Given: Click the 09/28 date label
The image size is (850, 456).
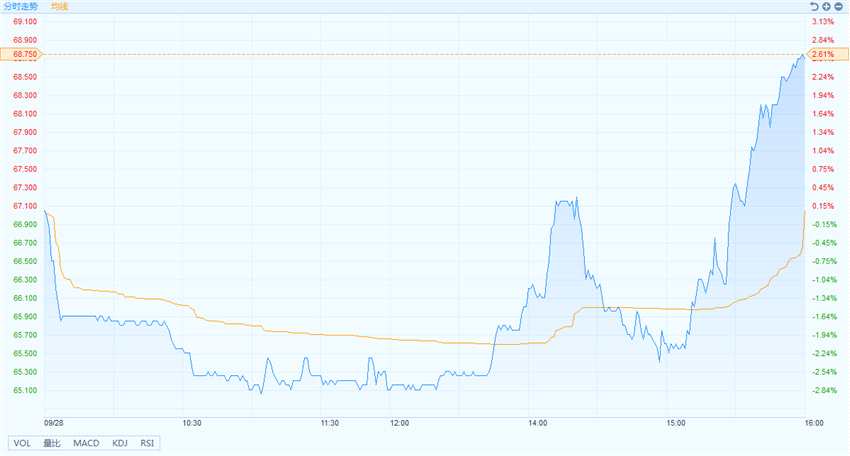Looking at the screenshot, I should pos(53,423).
